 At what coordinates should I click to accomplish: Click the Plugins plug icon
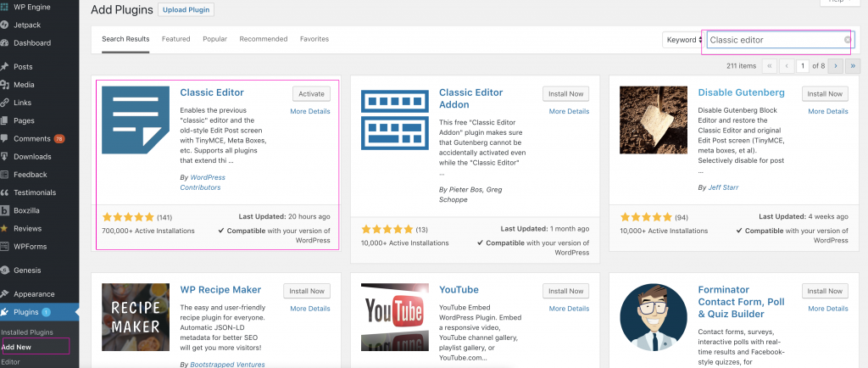4,312
